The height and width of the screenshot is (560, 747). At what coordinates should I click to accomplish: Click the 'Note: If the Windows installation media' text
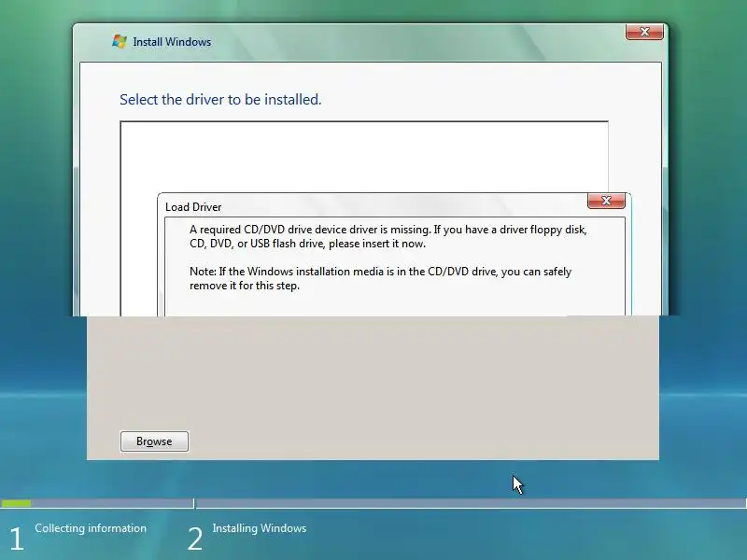point(380,278)
